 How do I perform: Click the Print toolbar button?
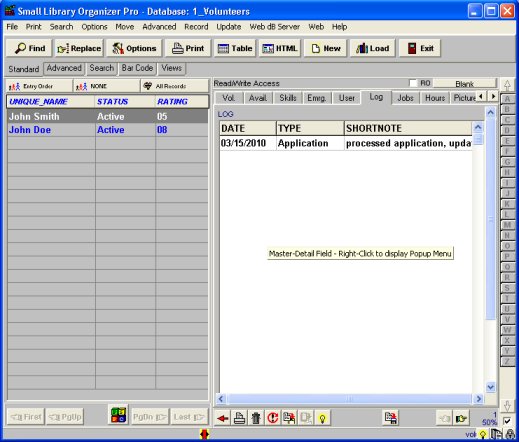[x=188, y=48]
